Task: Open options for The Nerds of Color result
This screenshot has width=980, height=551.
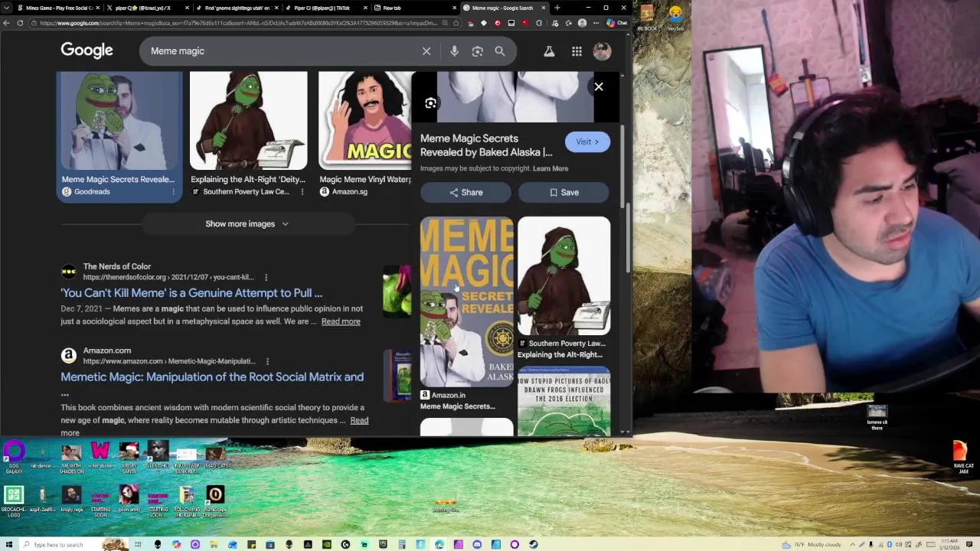Action: pos(266,277)
